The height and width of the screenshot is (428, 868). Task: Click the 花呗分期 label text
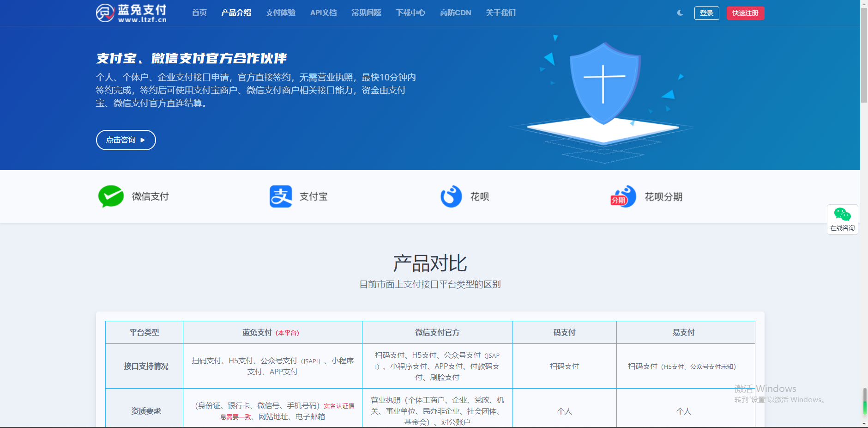click(x=664, y=197)
